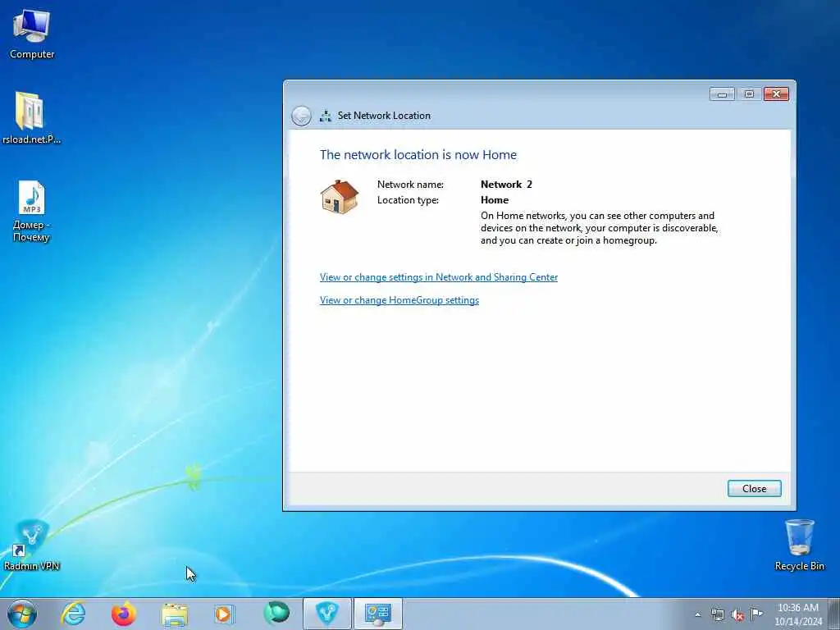Click the Set Network Location taskbar button
The width and height of the screenshot is (840, 630).
point(377,614)
